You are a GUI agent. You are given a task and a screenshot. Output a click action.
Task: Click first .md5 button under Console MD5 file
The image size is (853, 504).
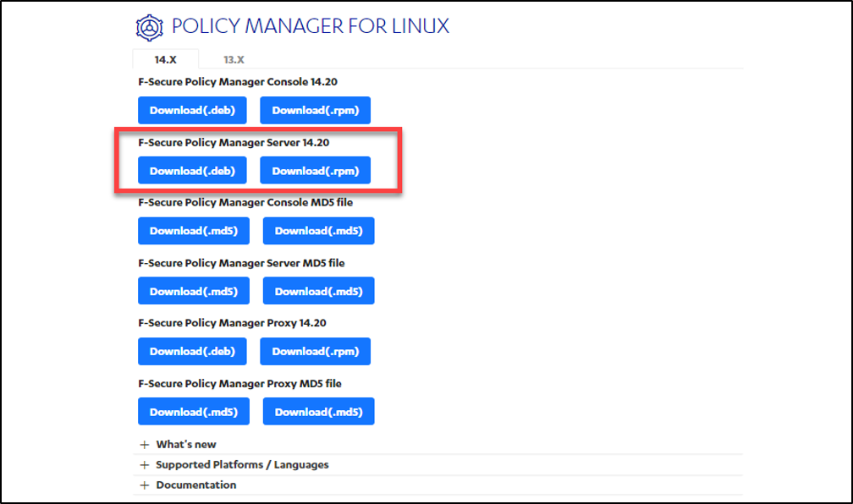194,231
